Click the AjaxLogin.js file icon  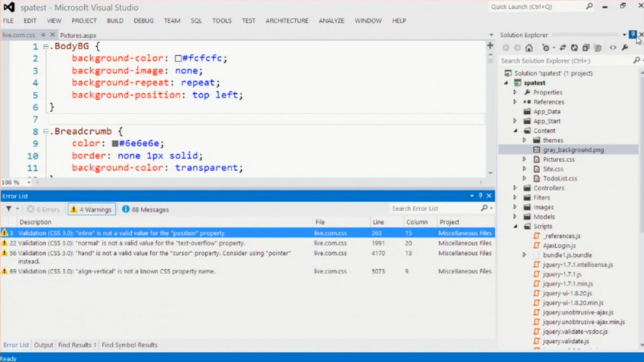537,245
